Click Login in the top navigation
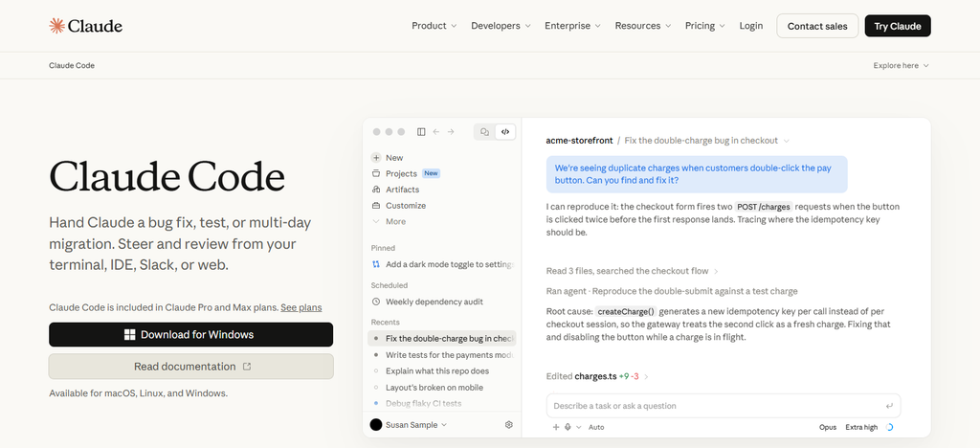This screenshot has height=448, width=980. coord(750,26)
